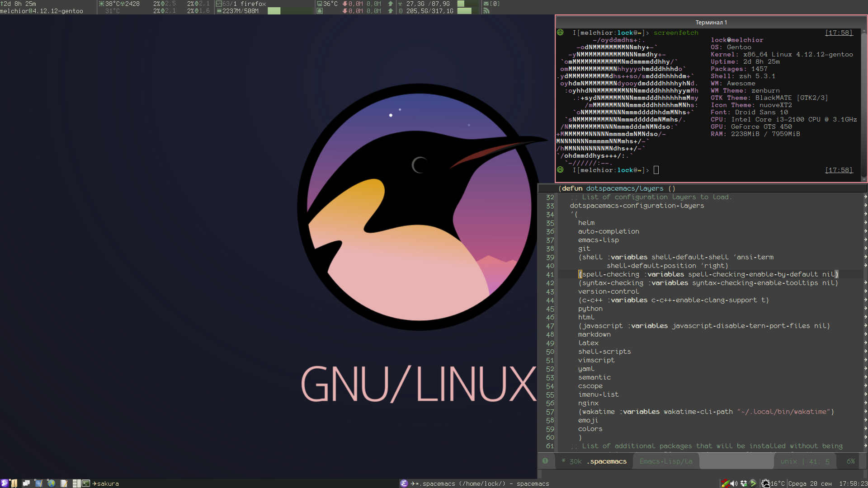Viewport: 868px width, 488px height.
Task: Click the screenfetch command text in terminal
Action: 676,33
